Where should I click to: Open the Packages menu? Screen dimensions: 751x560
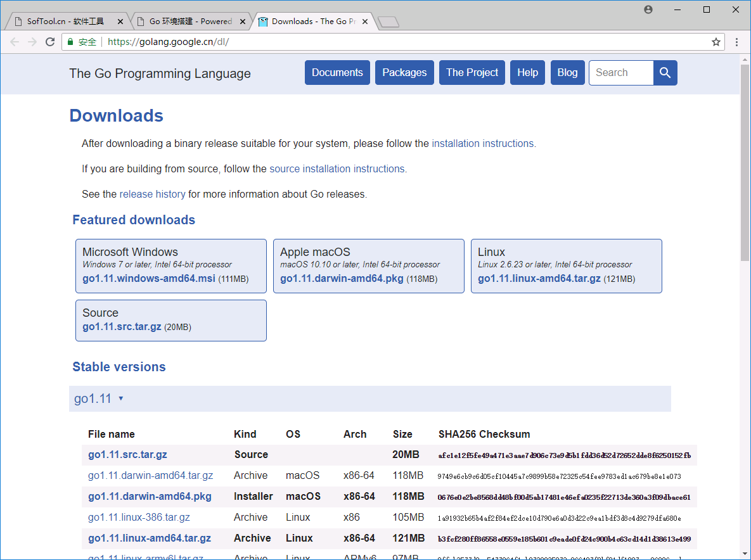(x=404, y=73)
